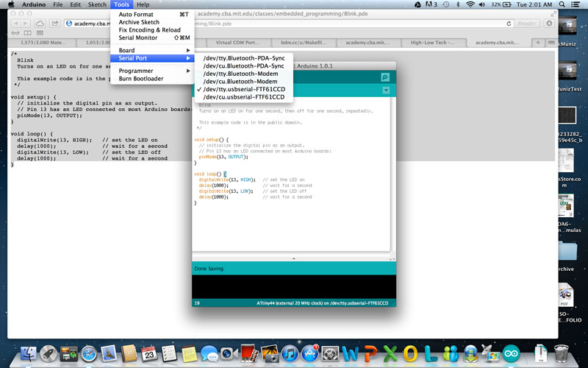Open iTunes from the dock
The height and width of the screenshot is (368, 588).
click(x=288, y=354)
